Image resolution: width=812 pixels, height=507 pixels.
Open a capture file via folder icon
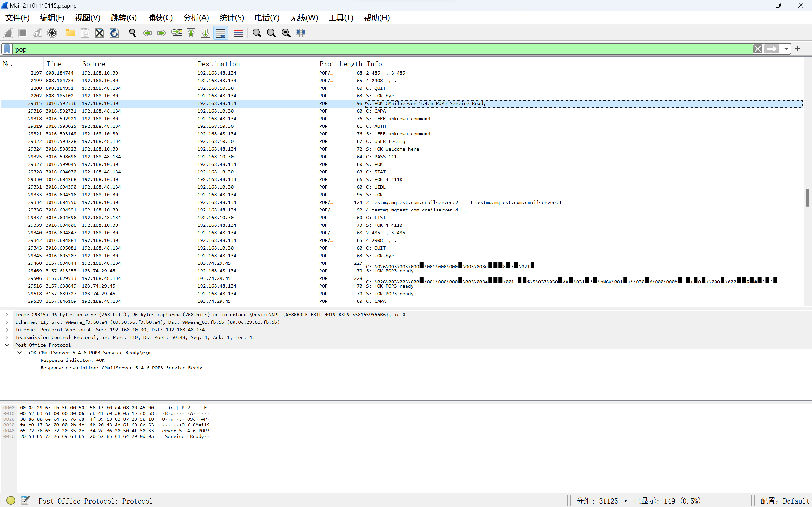70,33
